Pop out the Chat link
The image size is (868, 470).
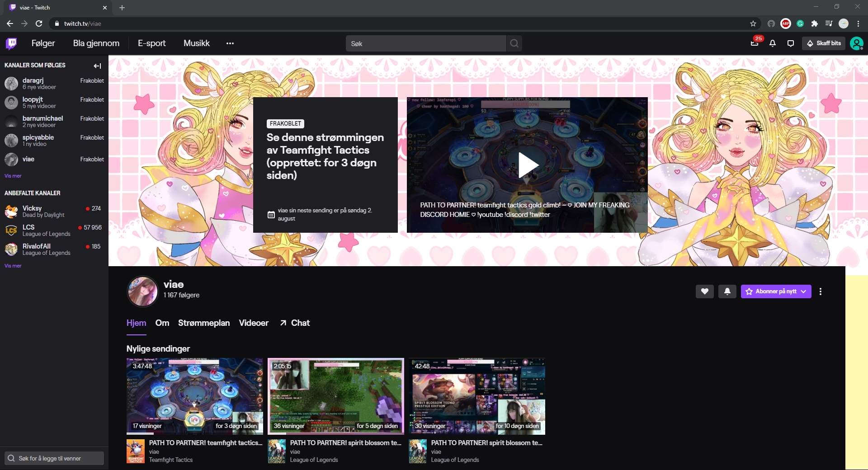click(295, 323)
